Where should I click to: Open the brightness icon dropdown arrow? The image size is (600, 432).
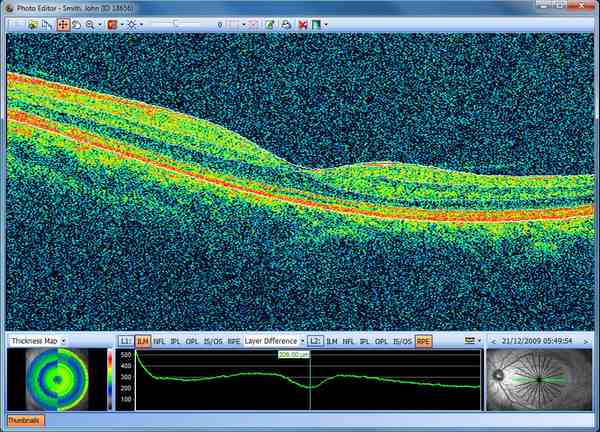click(x=142, y=25)
